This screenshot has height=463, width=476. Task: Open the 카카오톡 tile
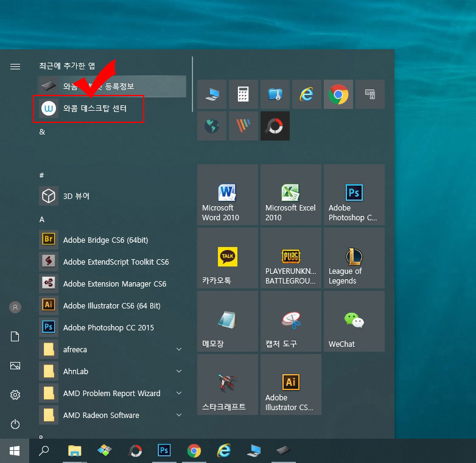click(228, 258)
